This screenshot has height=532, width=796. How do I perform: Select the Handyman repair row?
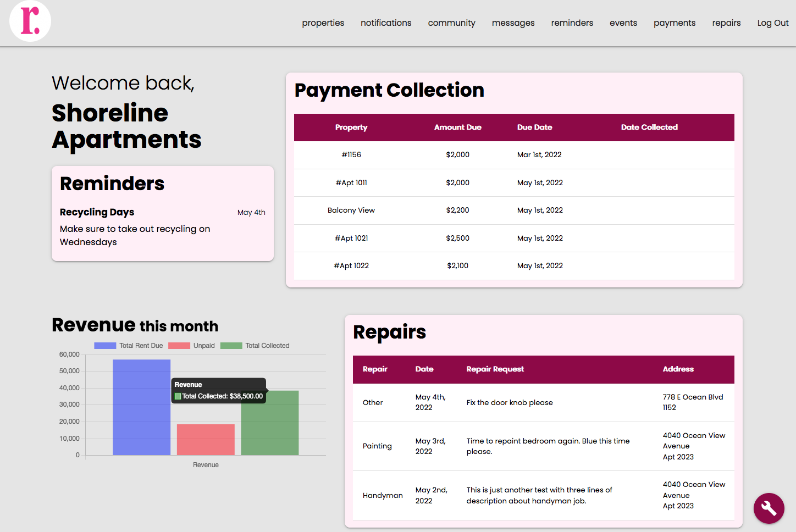[x=544, y=495]
